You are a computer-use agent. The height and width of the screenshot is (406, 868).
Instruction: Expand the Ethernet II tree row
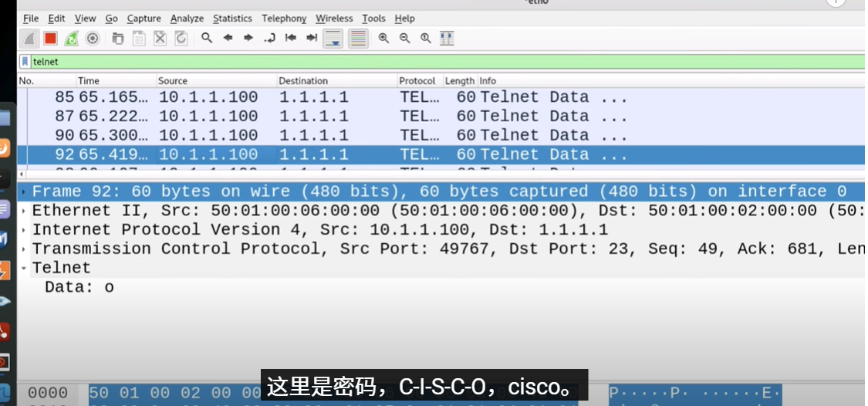click(x=25, y=211)
